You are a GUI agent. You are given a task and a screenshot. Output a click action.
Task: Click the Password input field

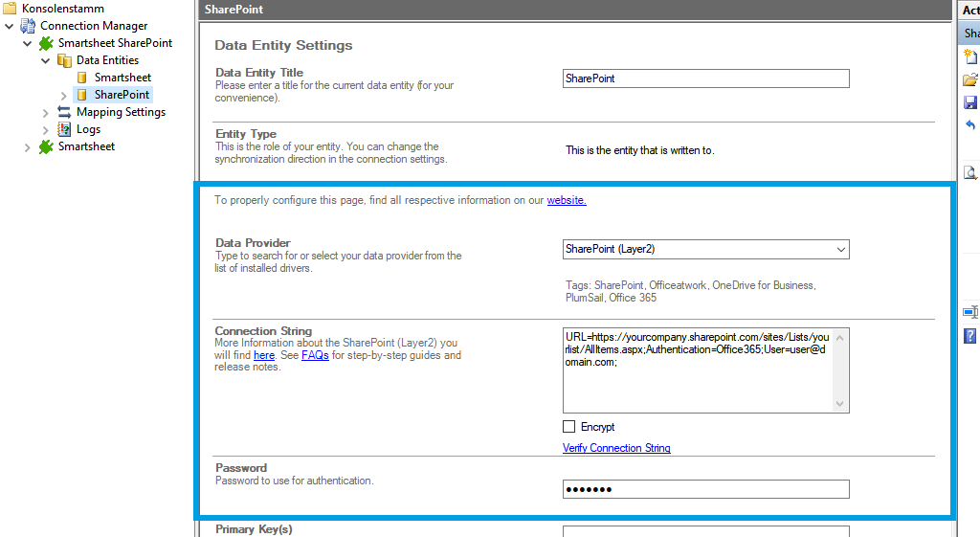click(705, 490)
